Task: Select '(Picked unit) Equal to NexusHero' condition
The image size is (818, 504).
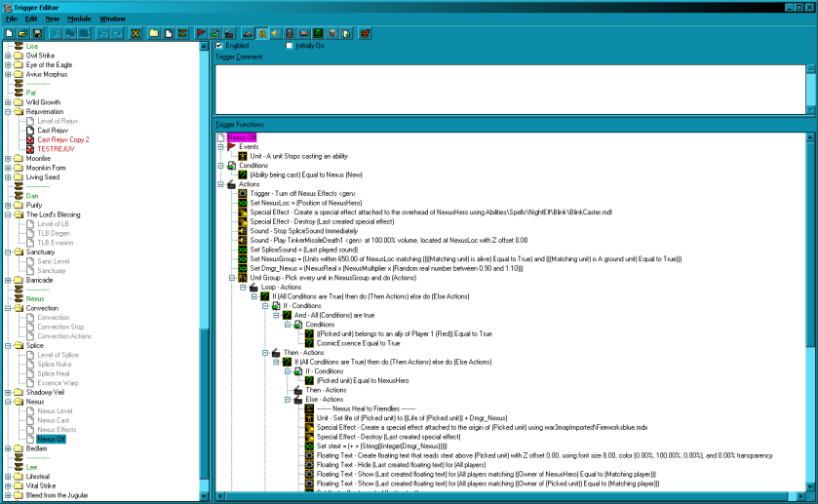Action: [x=363, y=381]
